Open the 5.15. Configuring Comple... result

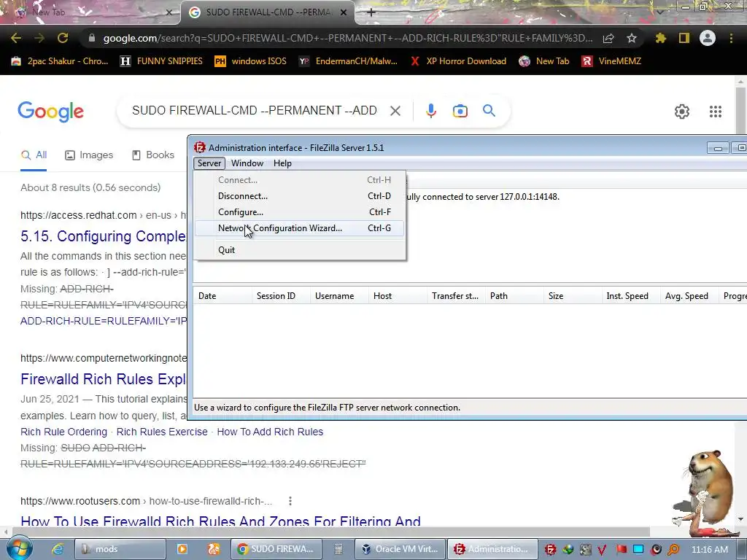(104, 236)
